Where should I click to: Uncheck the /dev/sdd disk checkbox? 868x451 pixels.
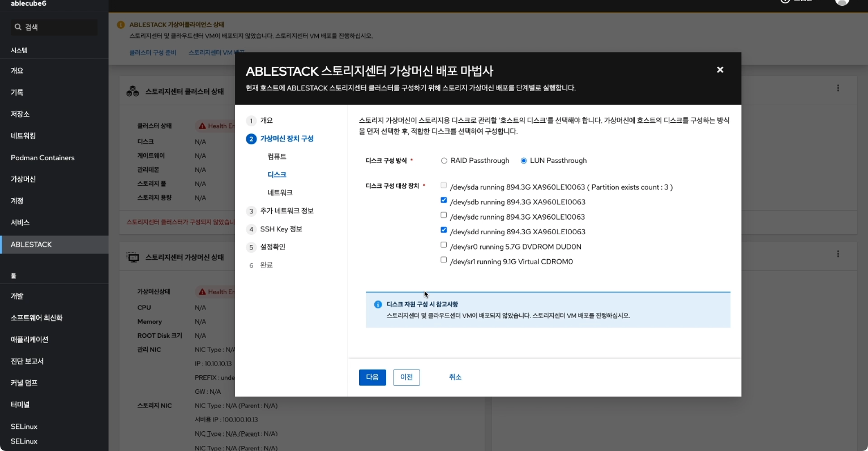[443, 230]
